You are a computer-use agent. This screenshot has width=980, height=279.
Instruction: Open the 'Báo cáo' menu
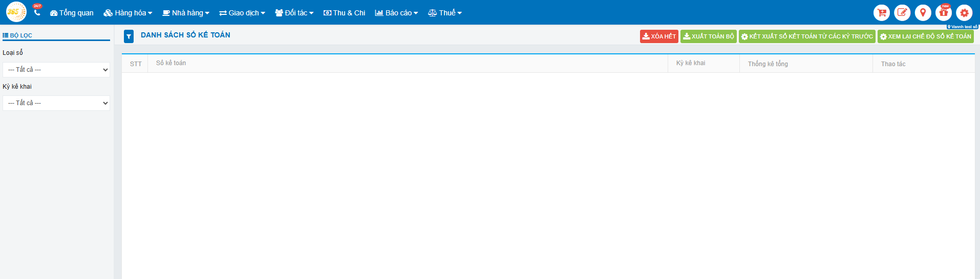click(x=396, y=13)
